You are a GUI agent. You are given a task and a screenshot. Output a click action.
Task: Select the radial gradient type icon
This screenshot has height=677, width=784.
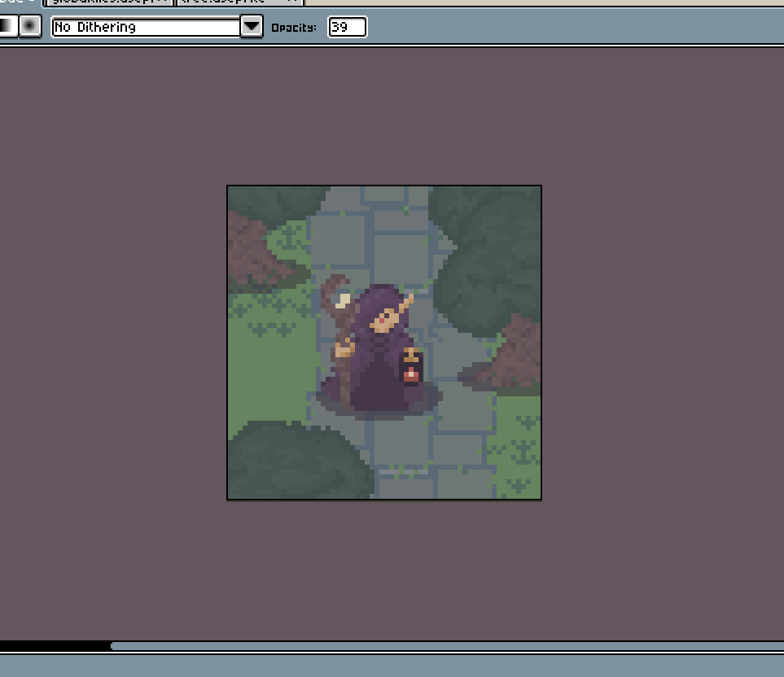point(30,25)
